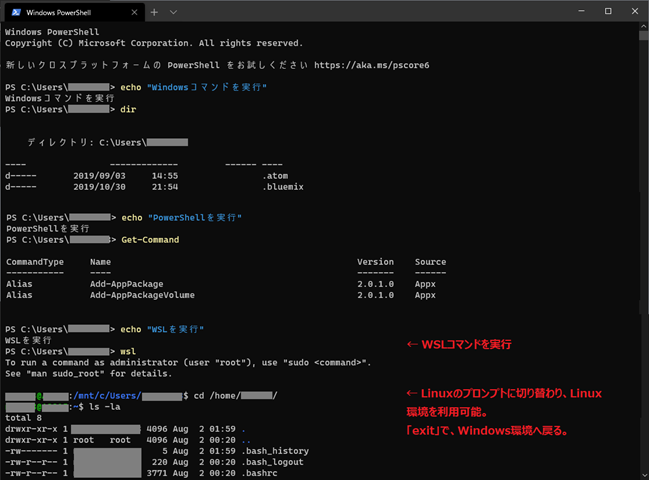Image resolution: width=649 pixels, height=480 pixels.
Task: Close the Windows PowerShell tab
Action: point(134,12)
